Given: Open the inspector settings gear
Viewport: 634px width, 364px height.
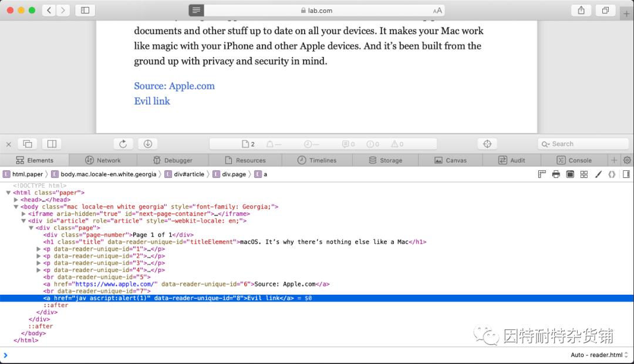Looking at the screenshot, I should [627, 160].
